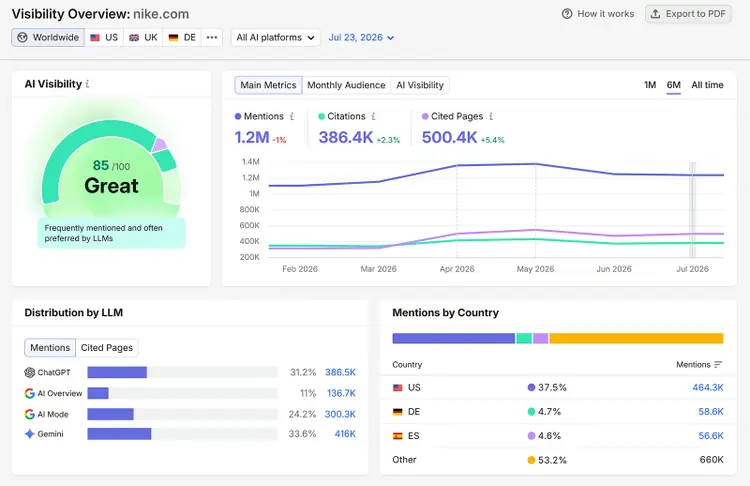Viewport: 750px width, 486px height.
Task: Open the more regions ellipsis menu
Action: pos(212,37)
